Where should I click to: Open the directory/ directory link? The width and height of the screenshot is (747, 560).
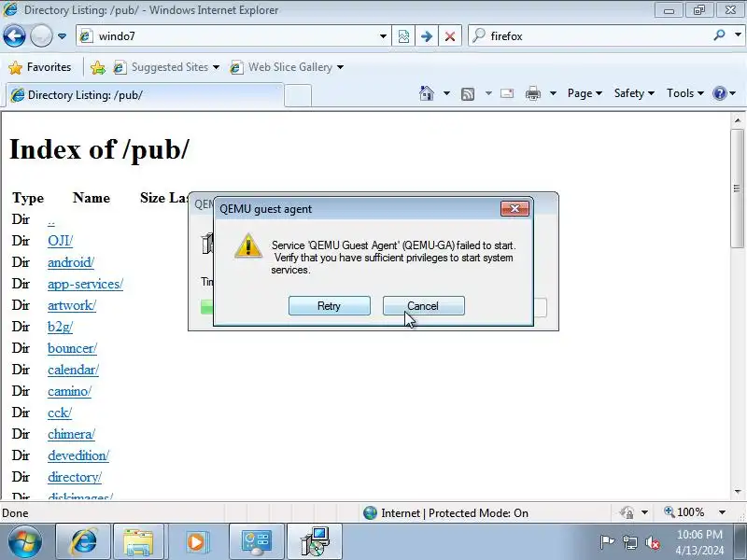[75, 477]
